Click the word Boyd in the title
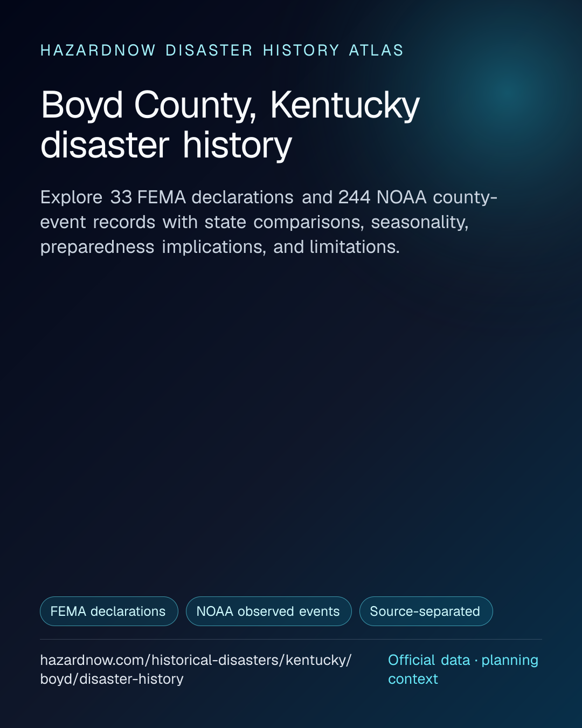Viewport: 582px width, 728px height. (82, 106)
